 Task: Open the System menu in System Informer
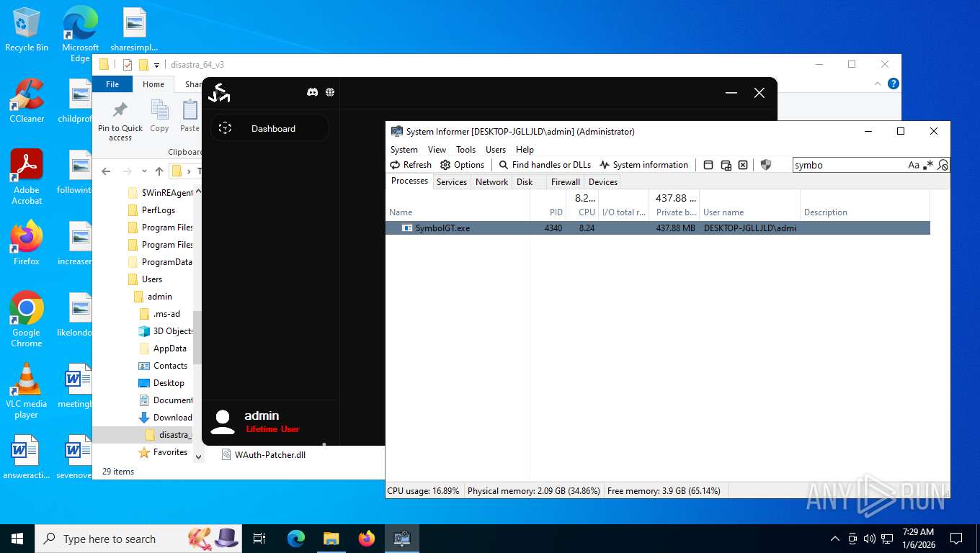pyautogui.click(x=404, y=150)
